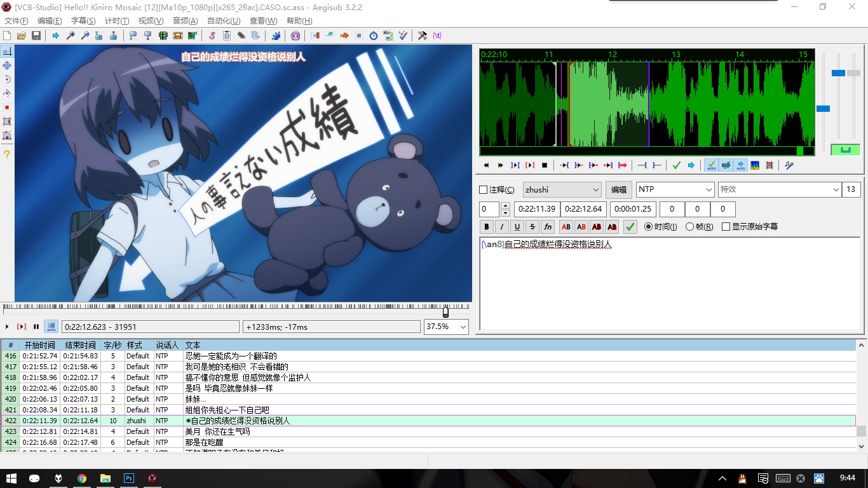Commit the line with green check

click(x=630, y=227)
